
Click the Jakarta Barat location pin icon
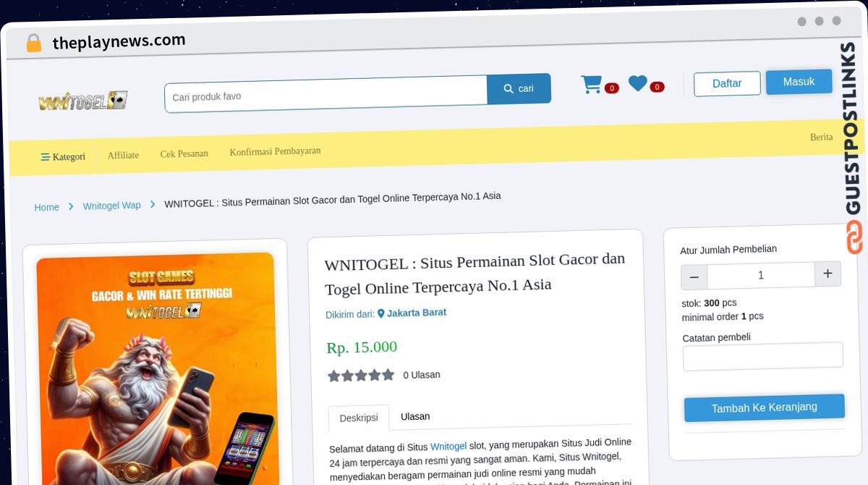(x=381, y=313)
